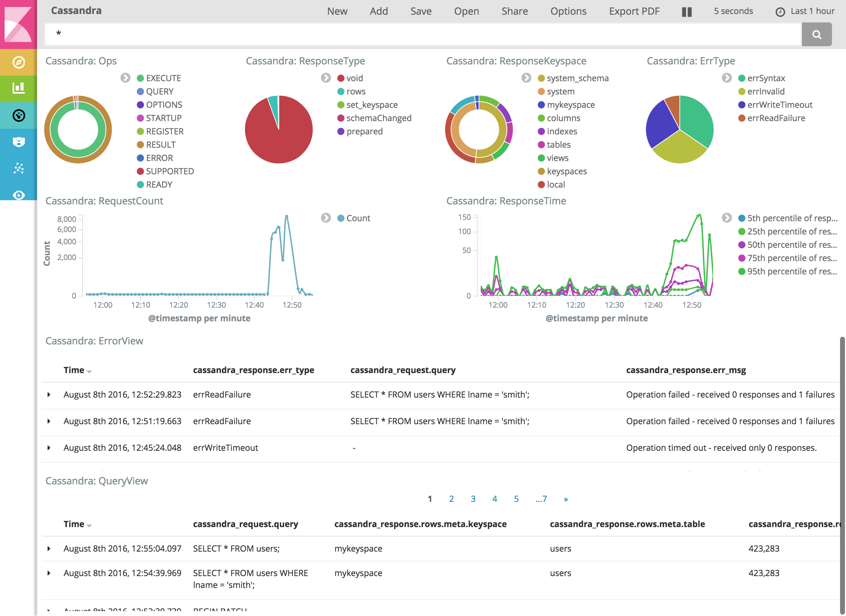
Task: Click the query search input field
Action: coord(422,34)
